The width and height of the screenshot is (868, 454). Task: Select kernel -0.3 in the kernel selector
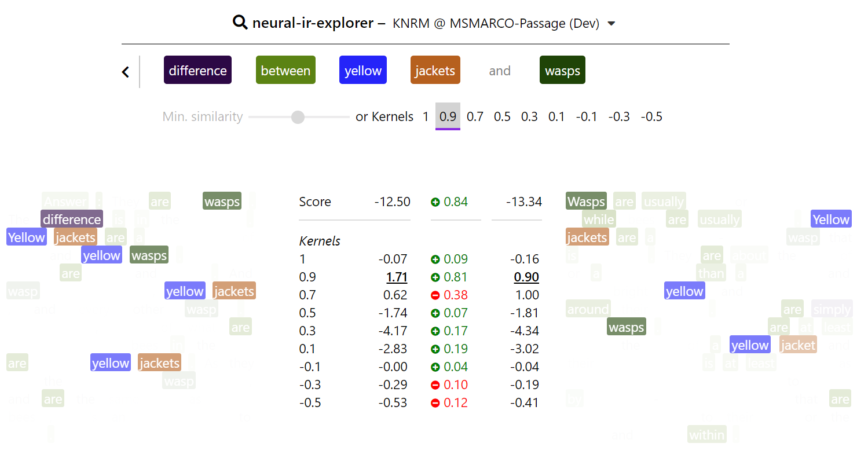619,116
